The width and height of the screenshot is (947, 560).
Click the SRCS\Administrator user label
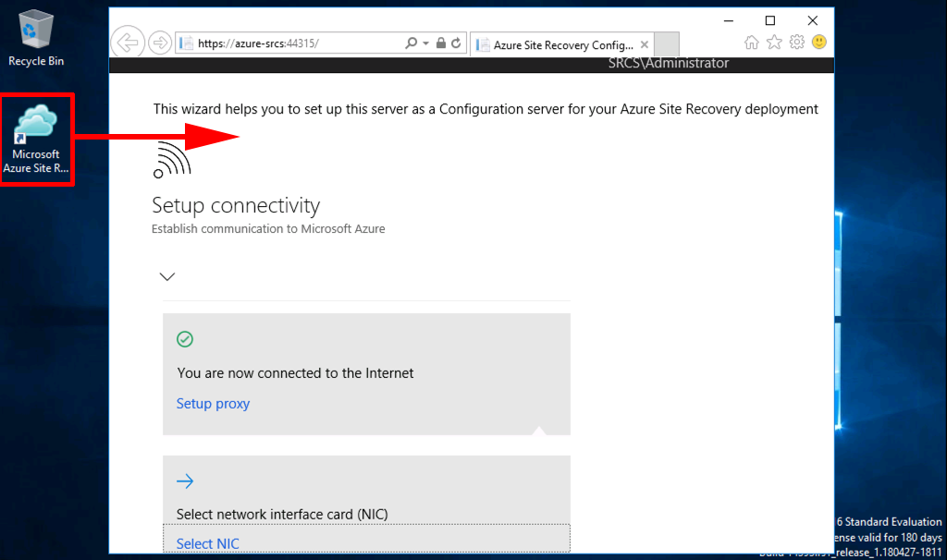668,64
